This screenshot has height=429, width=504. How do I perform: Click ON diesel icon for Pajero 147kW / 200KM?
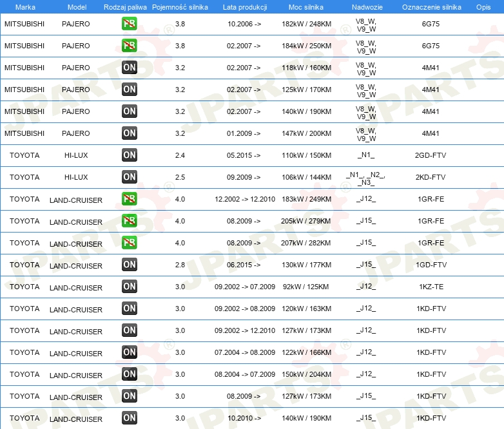click(x=129, y=133)
